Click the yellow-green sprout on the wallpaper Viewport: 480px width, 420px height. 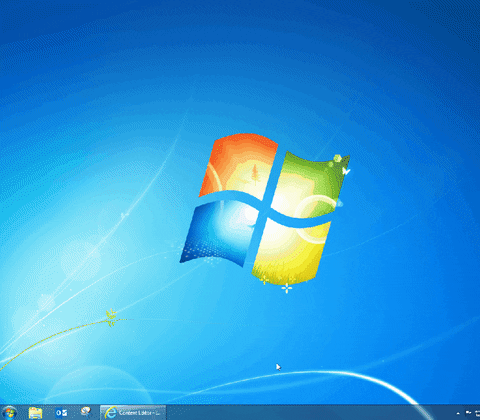point(111,318)
